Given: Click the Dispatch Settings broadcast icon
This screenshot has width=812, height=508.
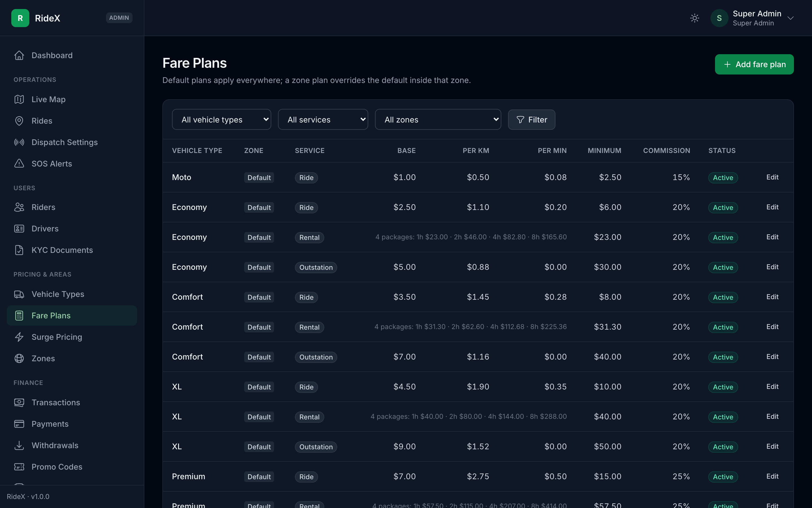Looking at the screenshot, I should point(19,143).
